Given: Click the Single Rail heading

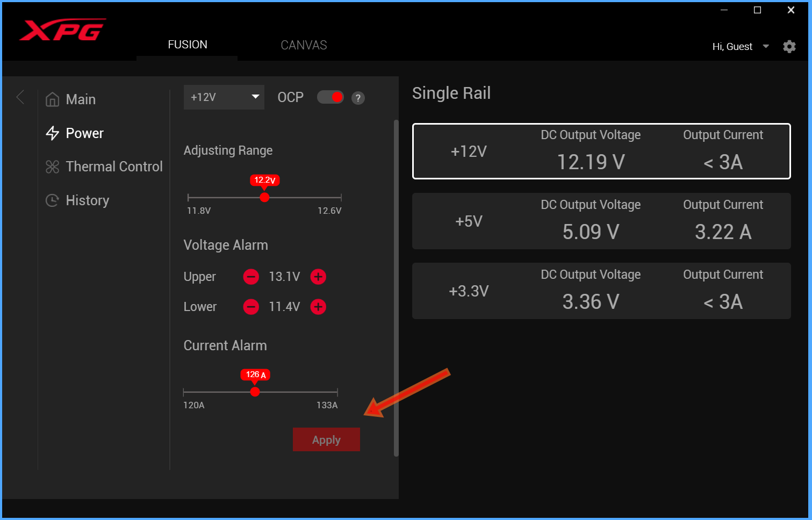Looking at the screenshot, I should coord(451,93).
